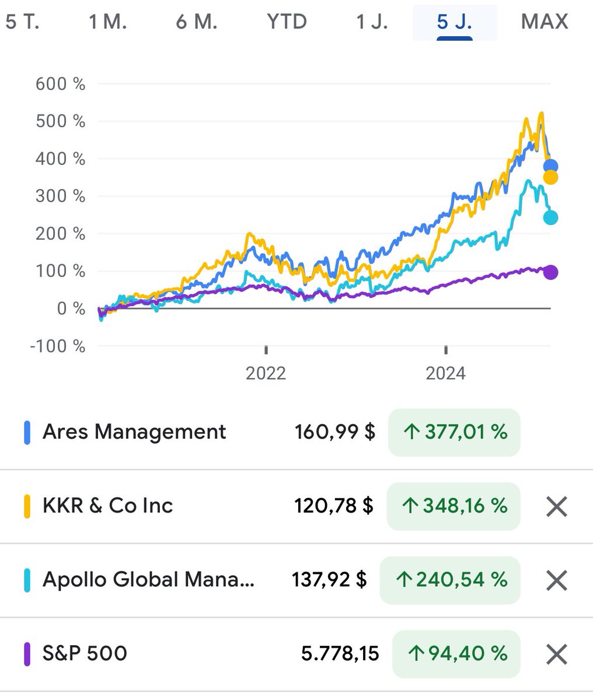Click the cyan Apollo color marker
The width and height of the screenshot is (593, 700).
point(27,580)
